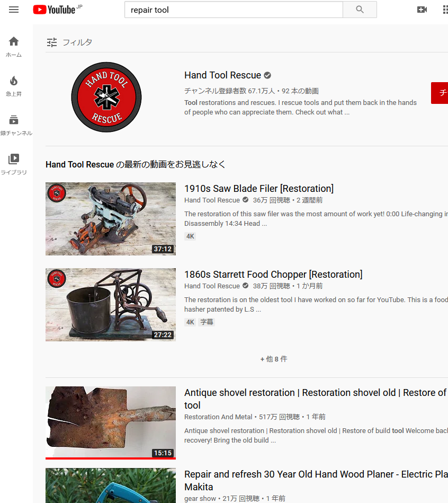448x503 pixels.
Task: Open Subscriptions in left sidebar
Action: click(x=14, y=125)
